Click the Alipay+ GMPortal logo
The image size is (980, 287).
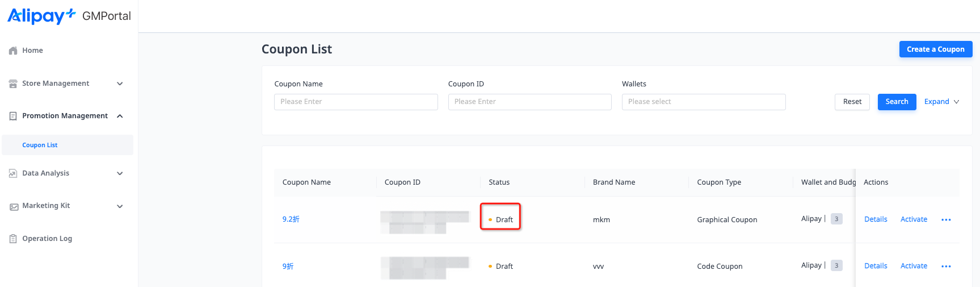(x=69, y=16)
